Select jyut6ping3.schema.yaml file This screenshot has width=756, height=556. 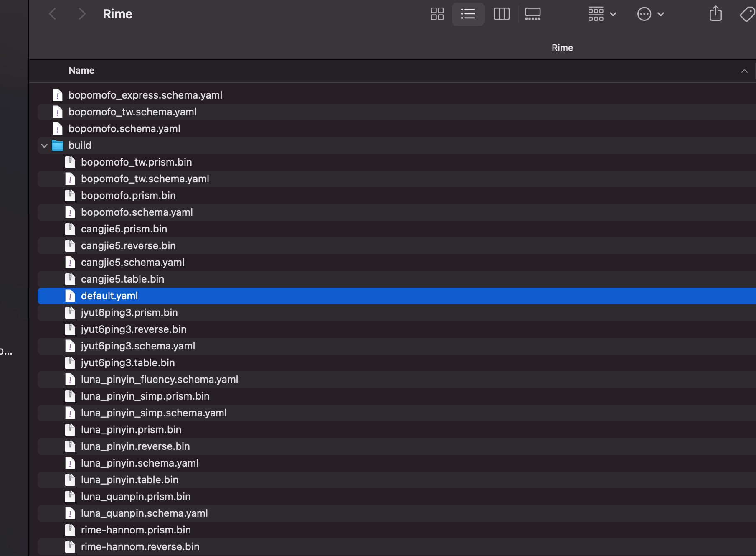coord(138,346)
